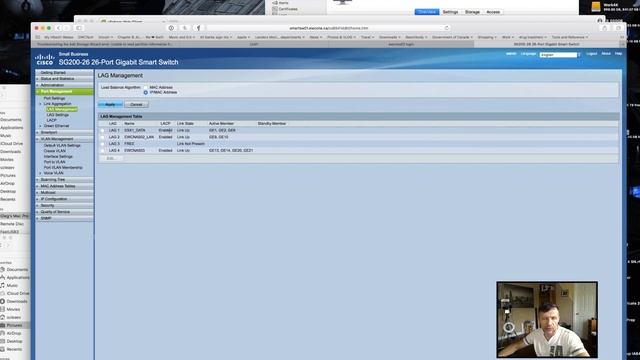Viewport: 640px width, 360px height.
Task: Expand the Voice VLAN subtree
Action: (x=40, y=173)
